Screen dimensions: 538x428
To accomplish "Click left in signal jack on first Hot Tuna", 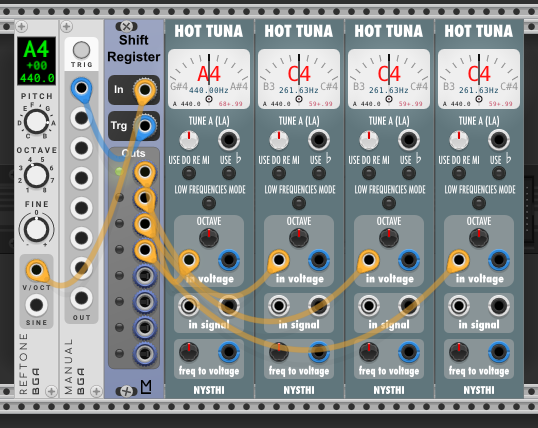I will coord(189,305).
